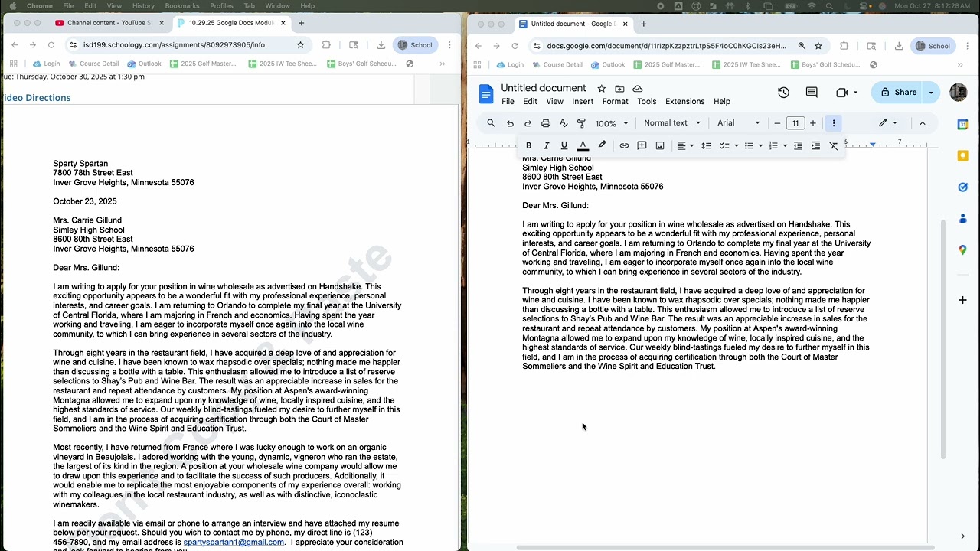980x551 pixels.
Task: Open the Extensions menu in Docs
Action: click(x=684, y=102)
